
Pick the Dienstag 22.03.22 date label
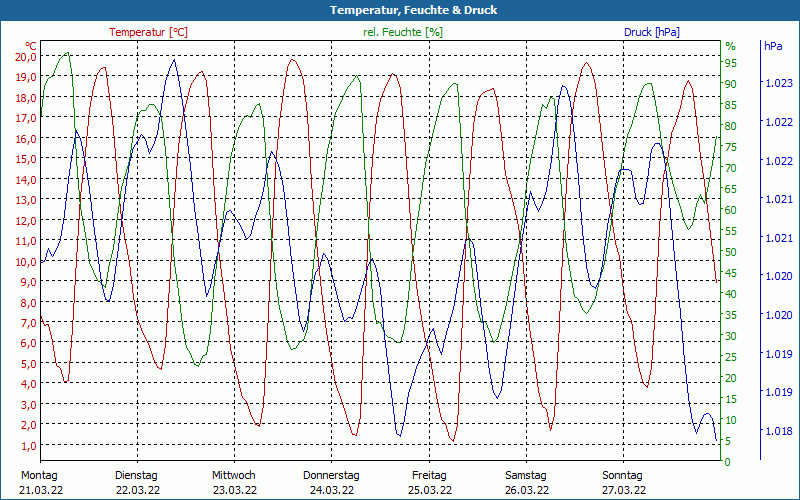[x=137, y=482]
